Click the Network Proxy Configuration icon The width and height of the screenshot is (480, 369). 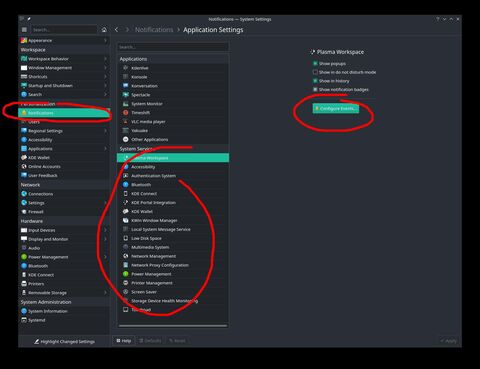click(x=125, y=265)
